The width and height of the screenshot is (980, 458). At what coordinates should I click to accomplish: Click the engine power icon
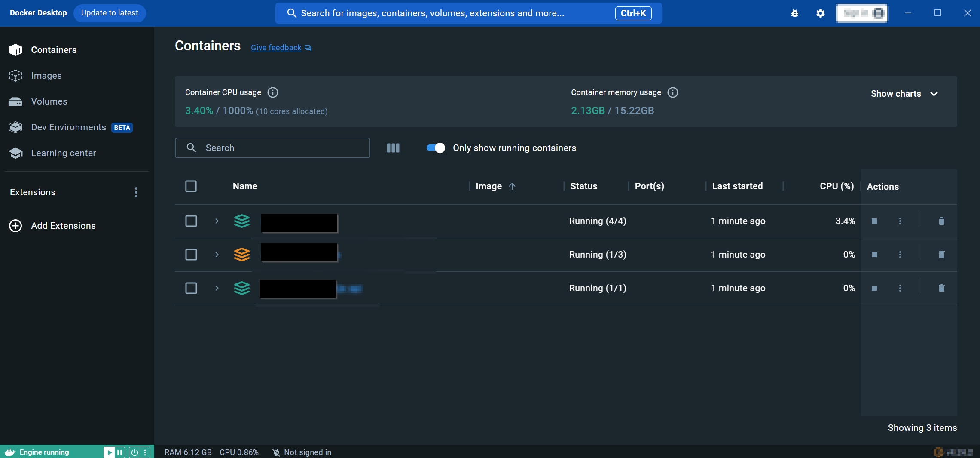tap(134, 452)
